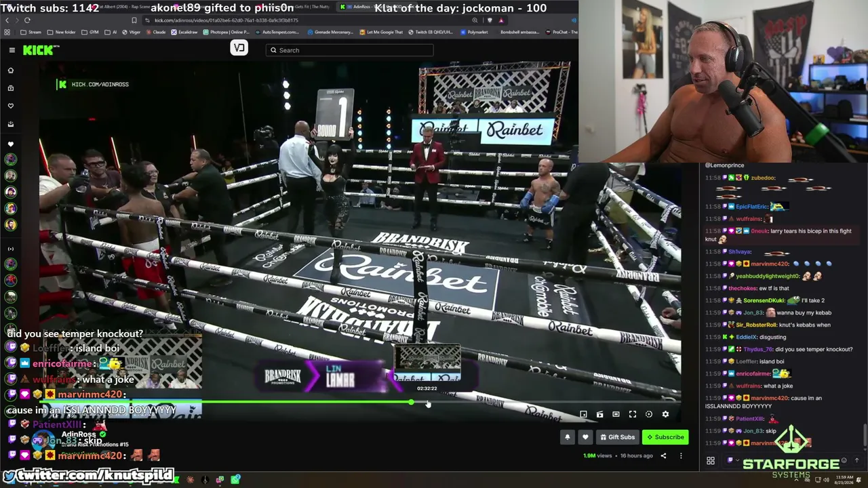Click the zoom magnifier in address bar
The height and width of the screenshot is (488, 868).
click(x=475, y=20)
